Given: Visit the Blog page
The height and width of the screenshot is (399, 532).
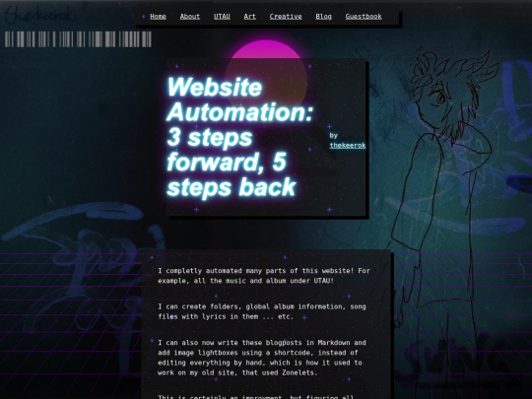Looking at the screenshot, I should [324, 17].
